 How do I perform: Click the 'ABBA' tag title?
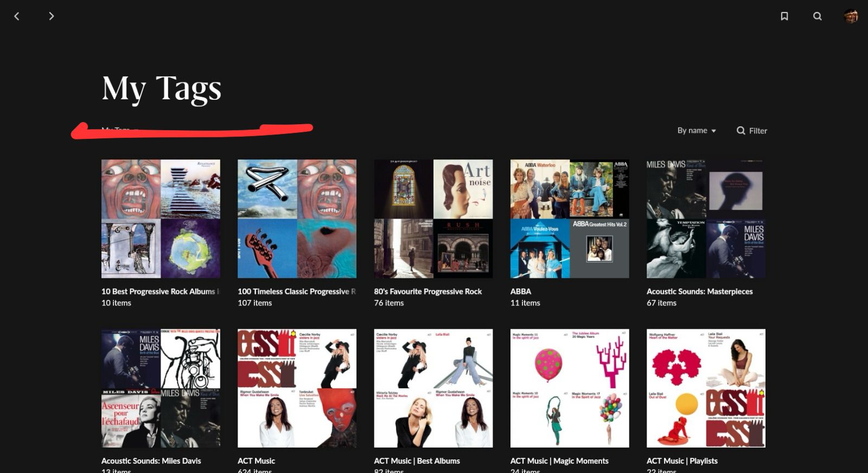click(x=521, y=291)
